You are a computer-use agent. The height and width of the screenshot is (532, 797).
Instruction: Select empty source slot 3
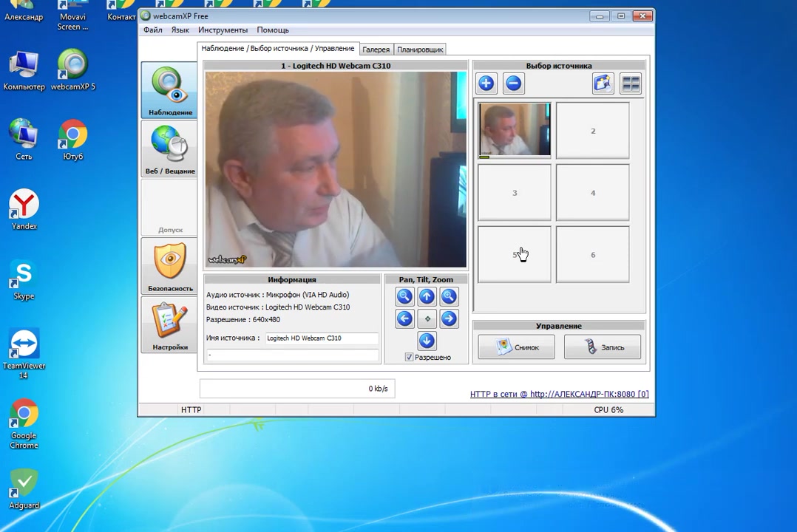tap(515, 193)
